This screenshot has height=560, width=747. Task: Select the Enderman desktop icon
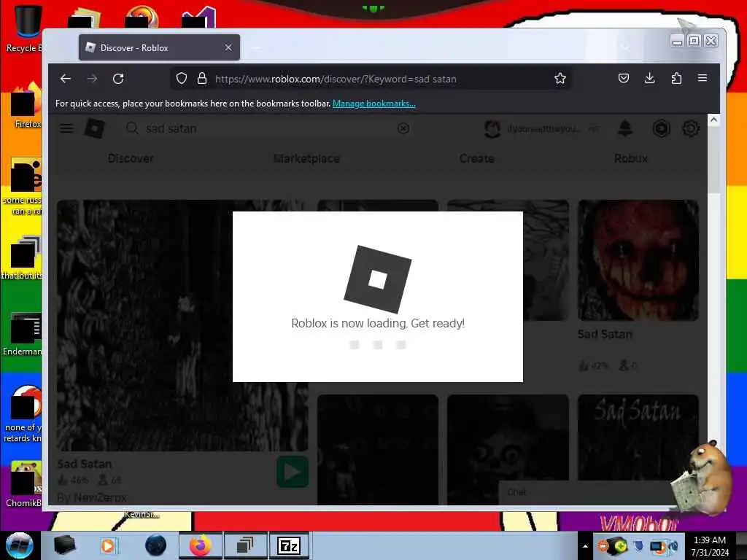coord(23,333)
